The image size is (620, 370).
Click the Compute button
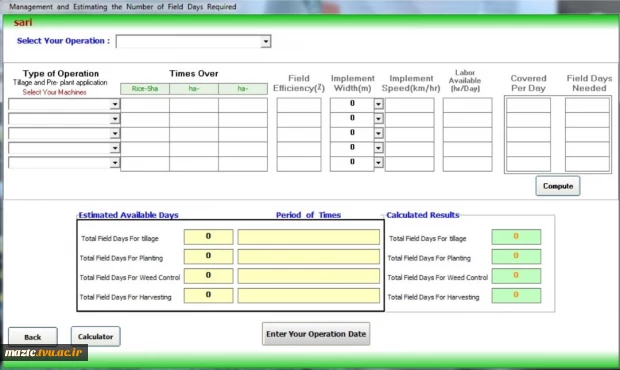558,186
